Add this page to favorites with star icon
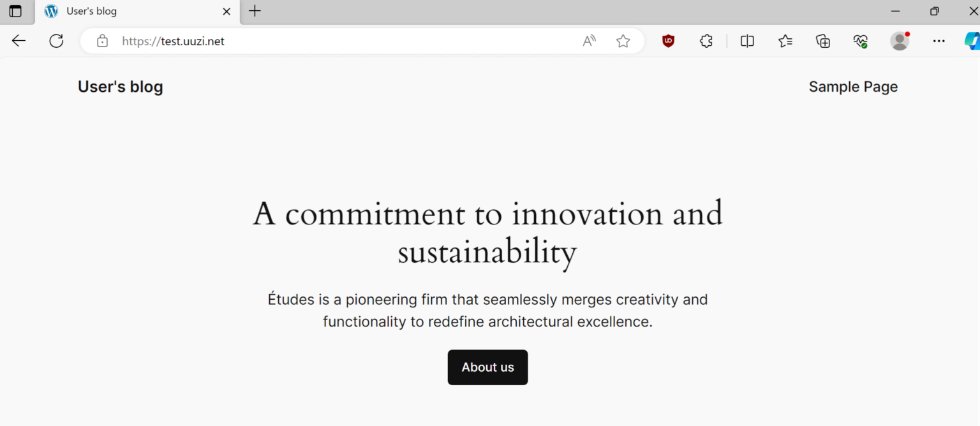The width and height of the screenshot is (980, 426). 623,41
